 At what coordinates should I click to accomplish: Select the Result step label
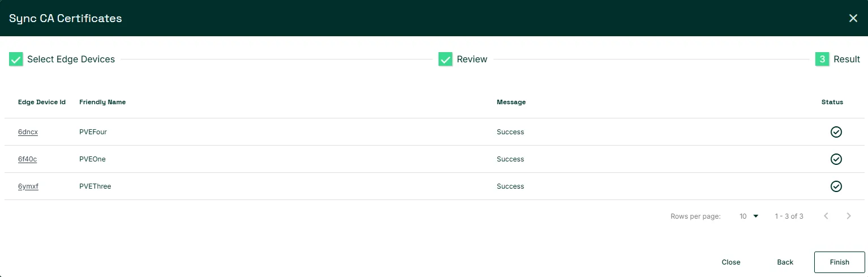click(846, 59)
